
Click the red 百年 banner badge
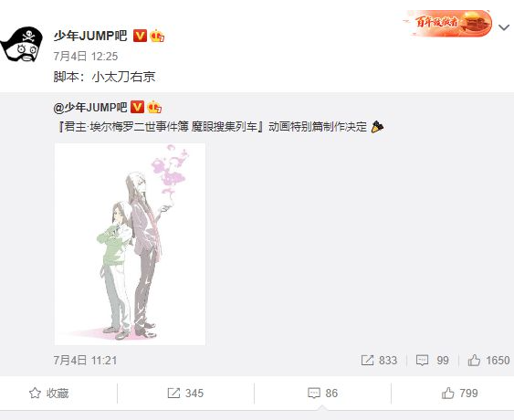(449, 23)
